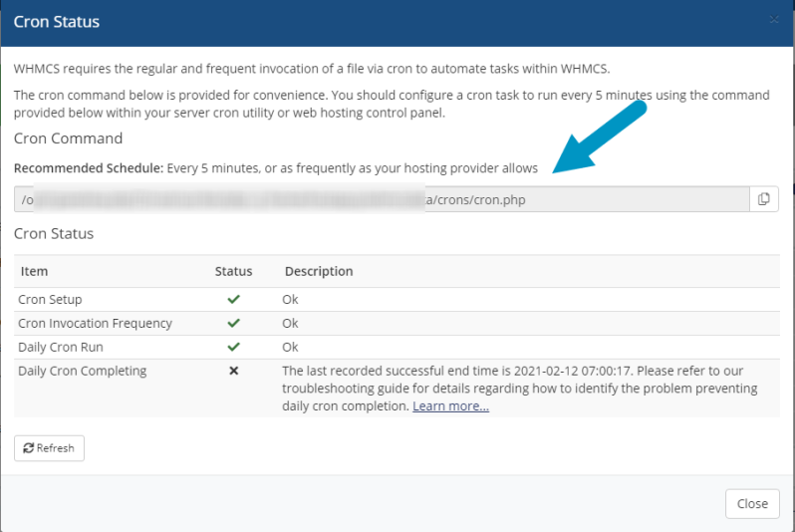795x532 pixels.
Task: Click the Daily Cron Completing failure X icon
Action: pos(233,371)
